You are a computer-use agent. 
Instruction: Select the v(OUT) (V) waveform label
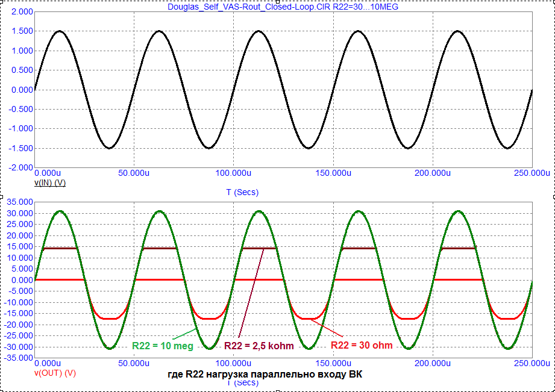click(55, 373)
